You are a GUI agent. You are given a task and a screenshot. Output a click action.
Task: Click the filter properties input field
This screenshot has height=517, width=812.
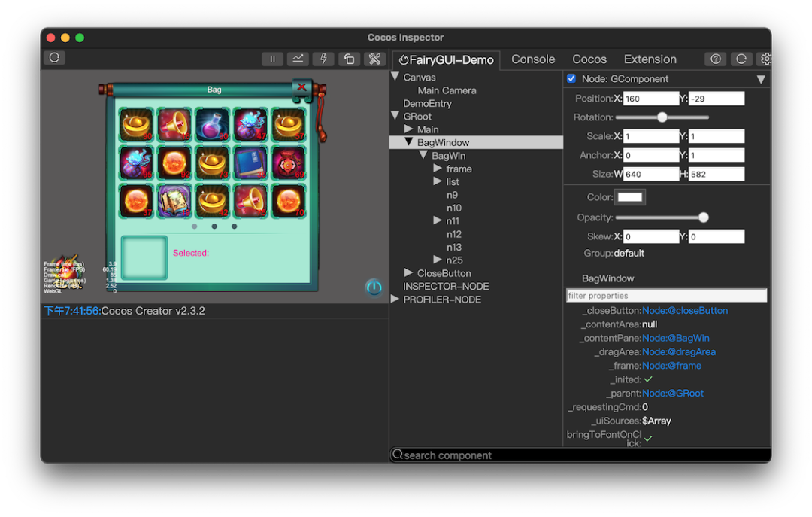point(666,296)
